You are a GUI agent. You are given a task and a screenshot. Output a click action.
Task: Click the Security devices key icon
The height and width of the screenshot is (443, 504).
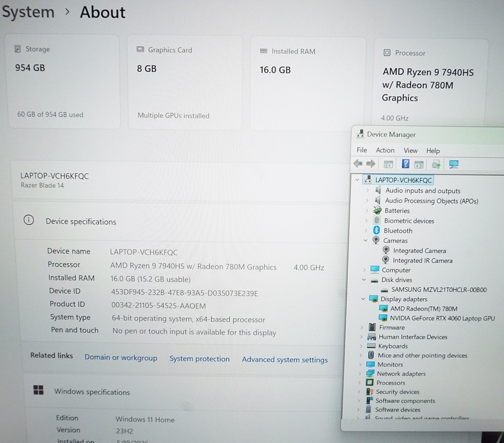click(369, 392)
